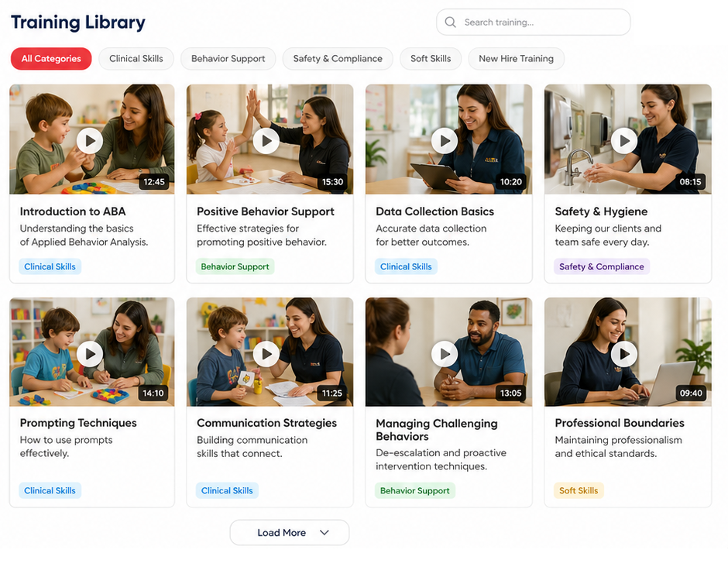728x567 pixels.
Task: Play the Introduction to ABA video
Action: coord(91,140)
